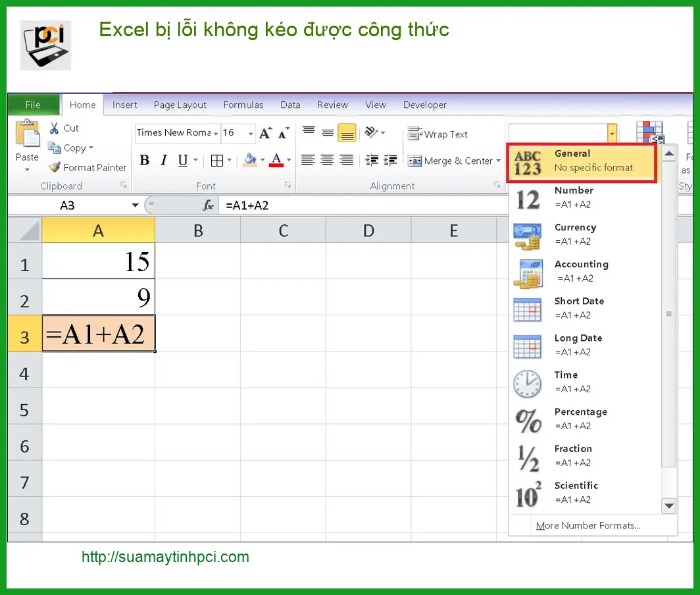Align text right
The width and height of the screenshot is (700, 595).
click(x=347, y=160)
